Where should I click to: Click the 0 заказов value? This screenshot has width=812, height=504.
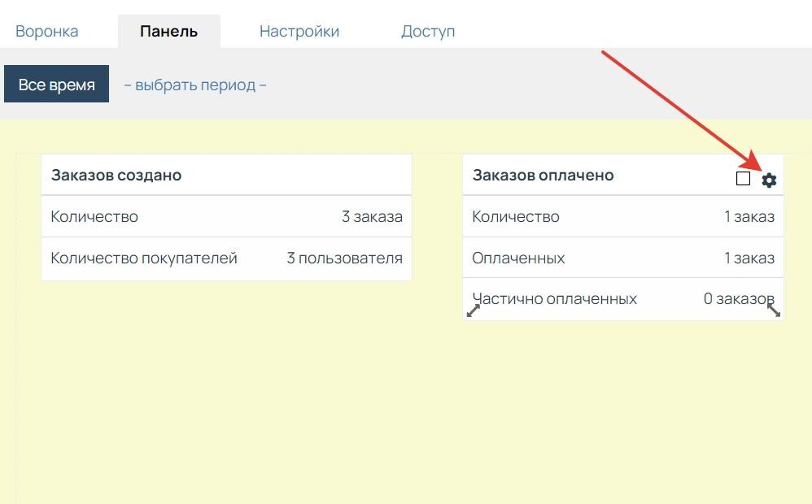739,298
